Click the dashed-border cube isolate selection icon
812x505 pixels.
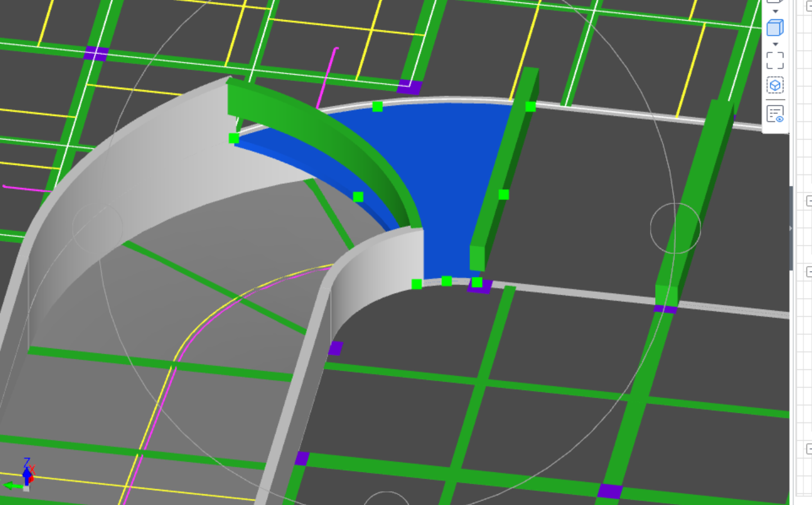point(775,85)
